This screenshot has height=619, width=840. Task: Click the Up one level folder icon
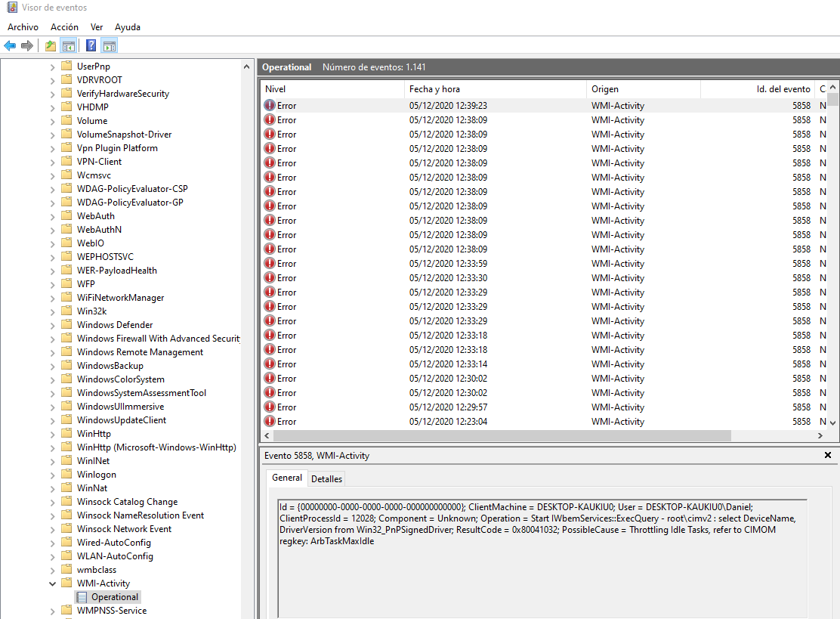51,45
